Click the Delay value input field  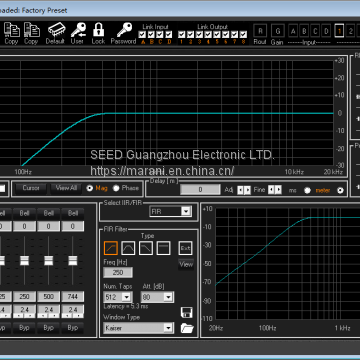click(200, 190)
